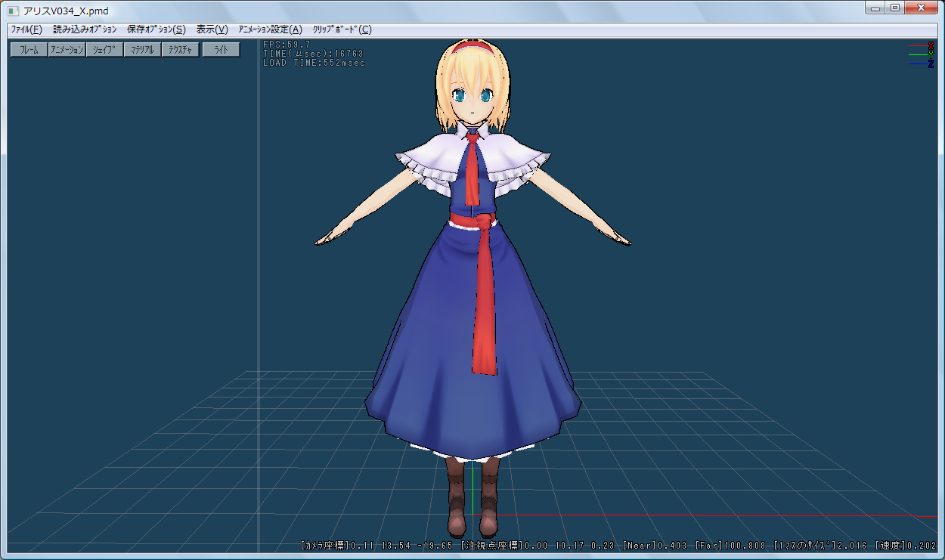
Task: Minimize the アリスV034_X.pmd window
Action: coord(875,8)
